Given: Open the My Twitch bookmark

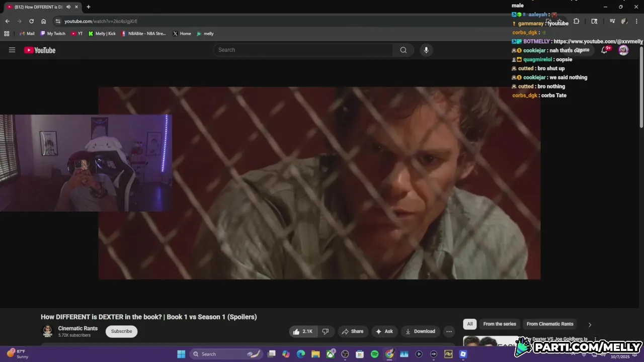Looking at the screenshot, I should [53, 34].
